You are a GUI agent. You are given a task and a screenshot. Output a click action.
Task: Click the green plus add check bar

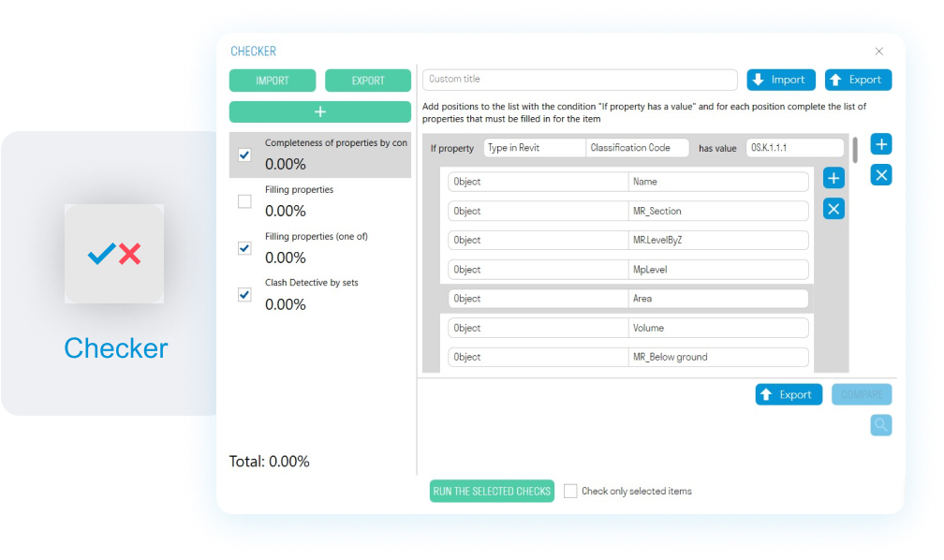pyautogui.click(x=320, y=112)
